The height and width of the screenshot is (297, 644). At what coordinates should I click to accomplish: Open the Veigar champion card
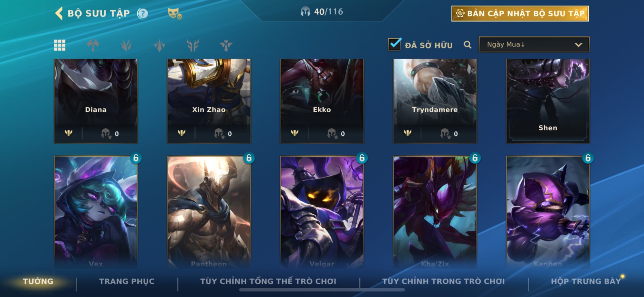[x=322, y=212]
